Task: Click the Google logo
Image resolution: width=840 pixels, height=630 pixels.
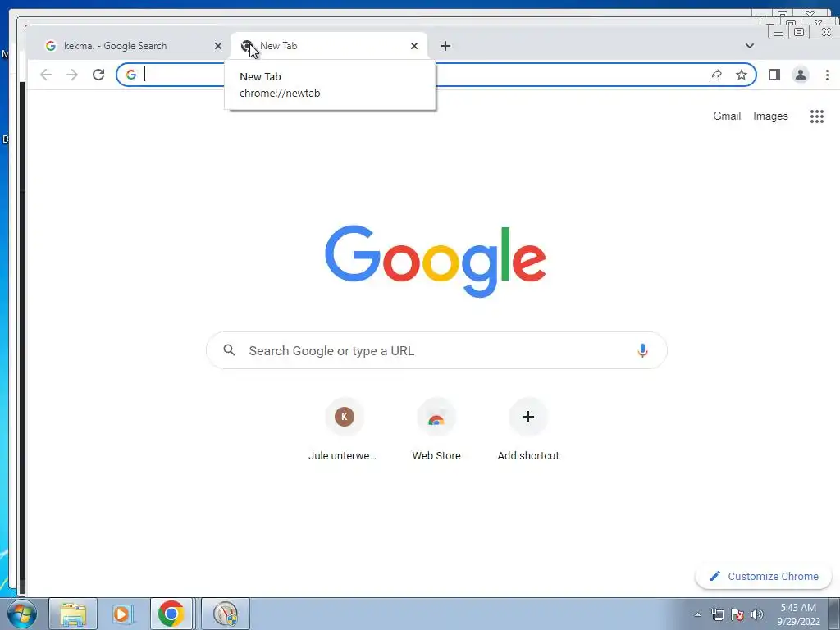Action: (436, 261)
